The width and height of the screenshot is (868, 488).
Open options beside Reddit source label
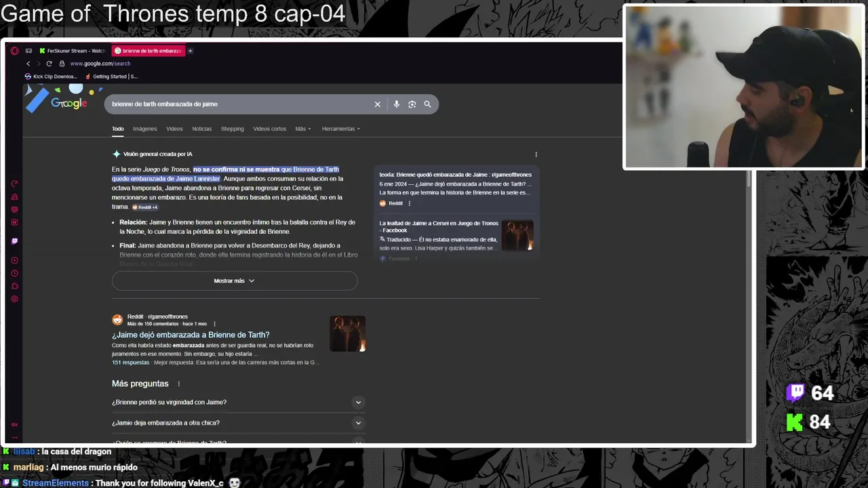tap(409, 203)
